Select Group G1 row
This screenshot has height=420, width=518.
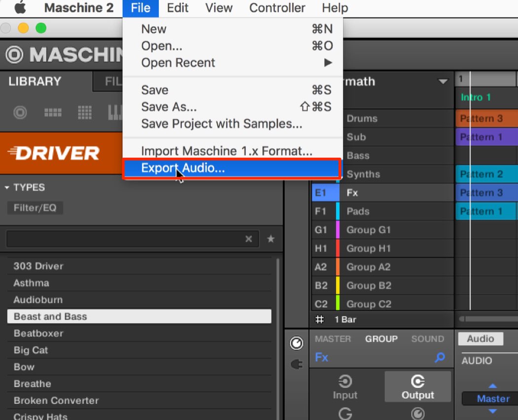pyautogui.click(x=382, y=230)
